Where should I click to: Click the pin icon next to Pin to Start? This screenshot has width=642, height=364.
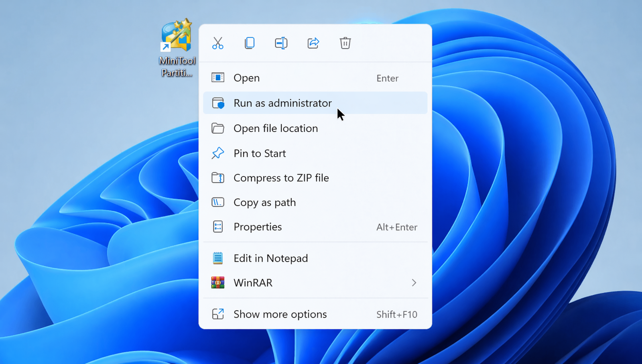tap(218, 153)
